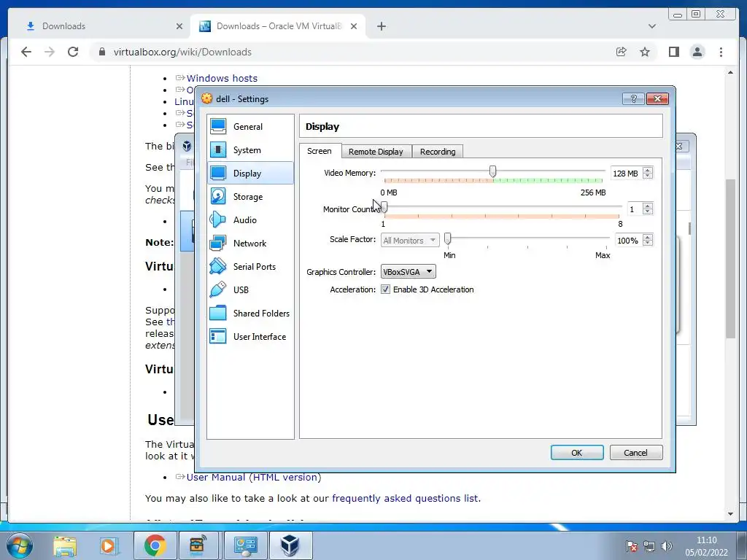Reload the VirtualBox downloads page

point(73,52)
